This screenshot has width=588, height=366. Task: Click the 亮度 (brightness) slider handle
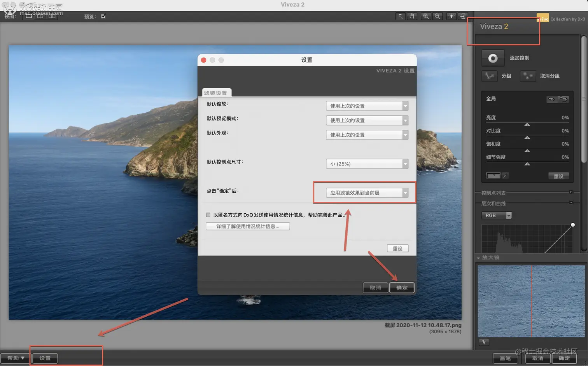(x=527, y=124)
